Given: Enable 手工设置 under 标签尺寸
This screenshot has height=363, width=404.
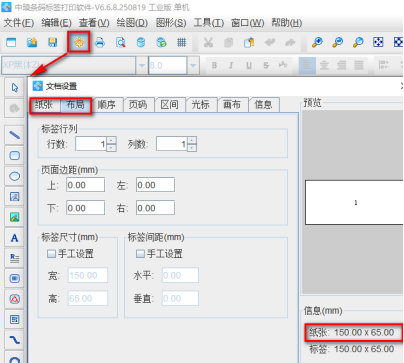Looking at the screenshot, I should click(51, 254).
